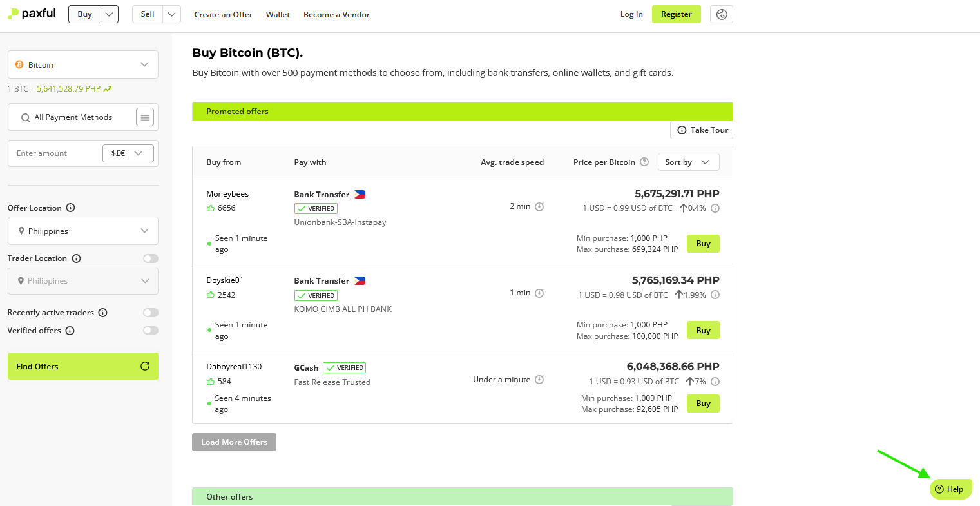The width and height of the screenshot is (980, 506).
Task: Click the Promoted offers header
Action: tap(463, 112)
